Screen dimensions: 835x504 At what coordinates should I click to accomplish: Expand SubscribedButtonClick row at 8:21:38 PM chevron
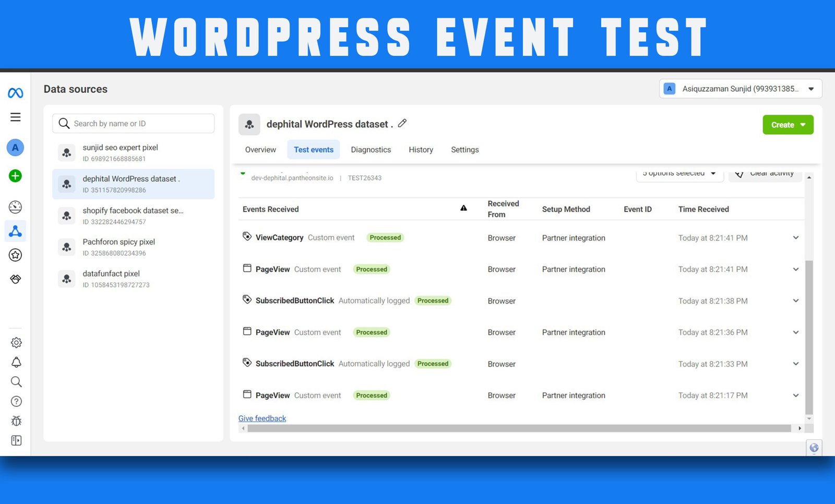coord(796,301)
